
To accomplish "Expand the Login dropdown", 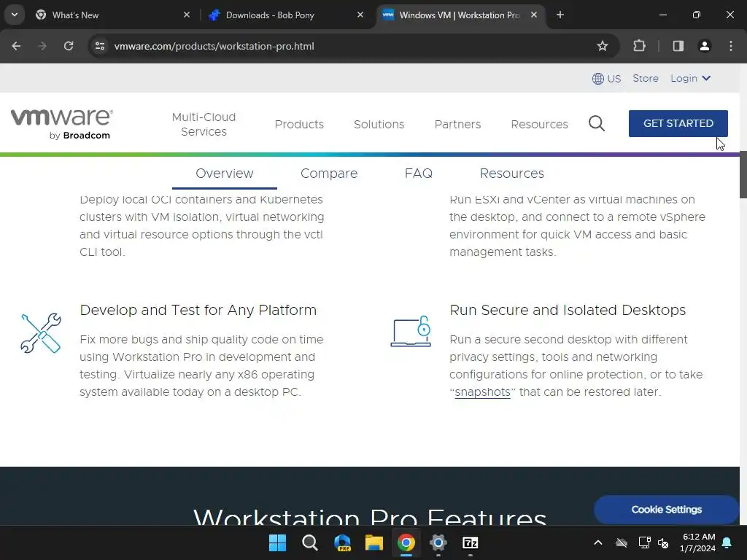I will click(690, 78).
